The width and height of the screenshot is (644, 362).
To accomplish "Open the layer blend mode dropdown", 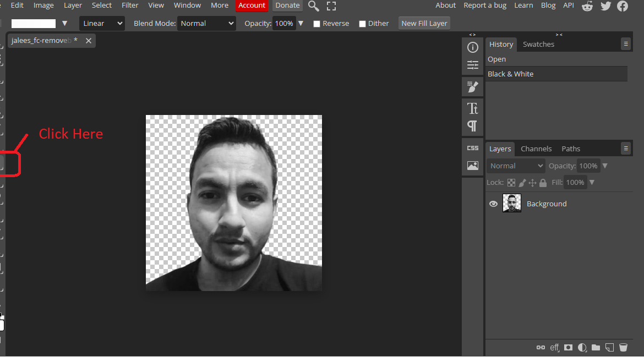I will 516,166.
